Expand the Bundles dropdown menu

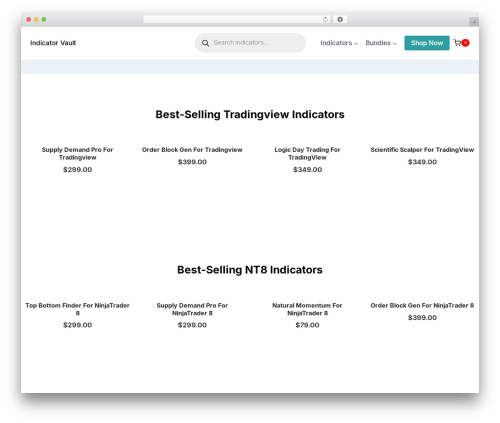coord(381,43)
